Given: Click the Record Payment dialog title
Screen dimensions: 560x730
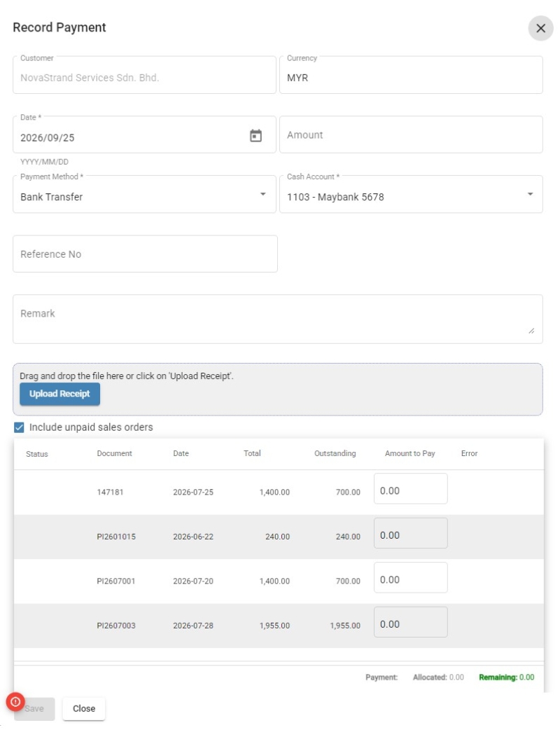Looking at the screenshot, I should [59, 27].
